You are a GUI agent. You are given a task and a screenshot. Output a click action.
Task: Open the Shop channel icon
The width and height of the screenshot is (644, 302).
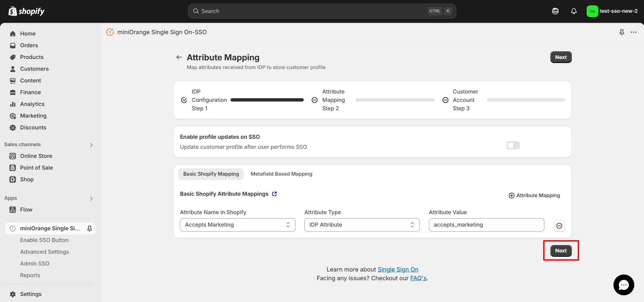click(13, 179)
